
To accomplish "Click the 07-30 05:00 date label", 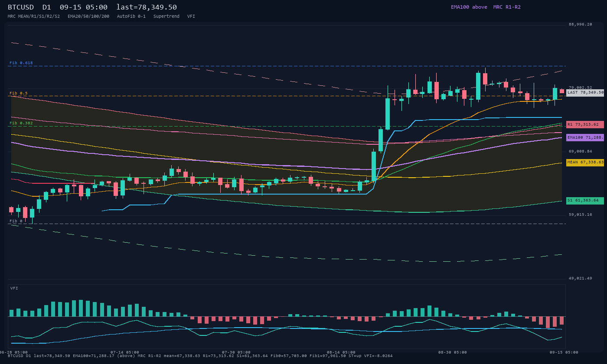I will pos(236,352).
